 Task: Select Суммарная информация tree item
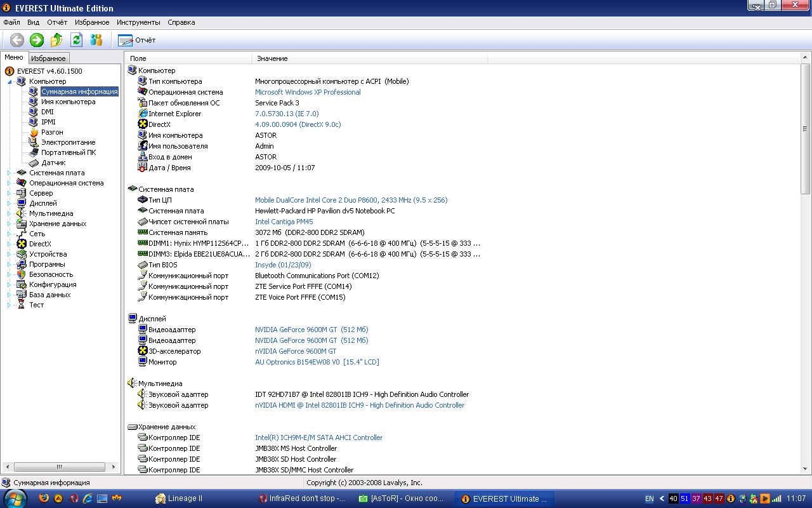tap(79, 91)
